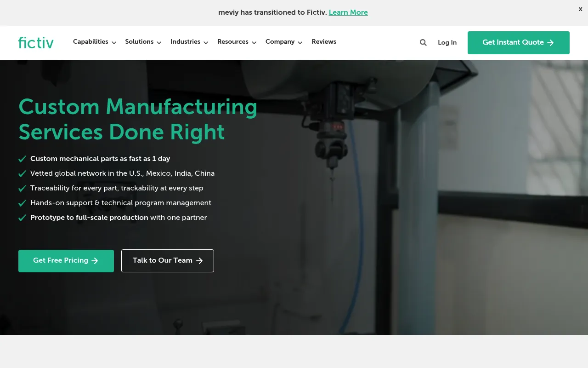Click the checkmark beside Custom mechanical parts
Viewport: 588px width, 368px height.
pos(22,159)
